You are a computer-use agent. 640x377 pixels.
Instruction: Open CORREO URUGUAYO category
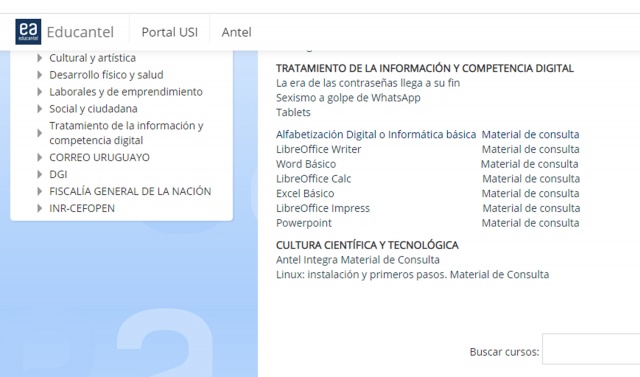tap(99, 157)
